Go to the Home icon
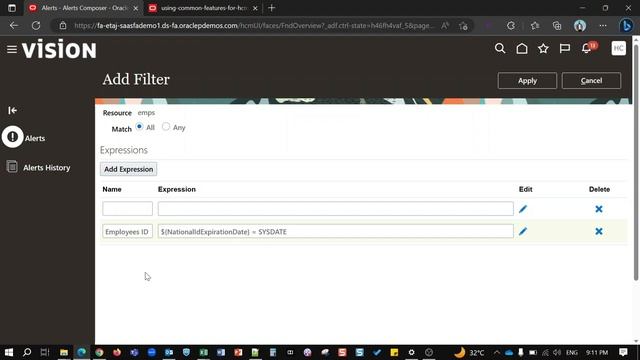This screenshot has width=640, height=360. [522, 49]
